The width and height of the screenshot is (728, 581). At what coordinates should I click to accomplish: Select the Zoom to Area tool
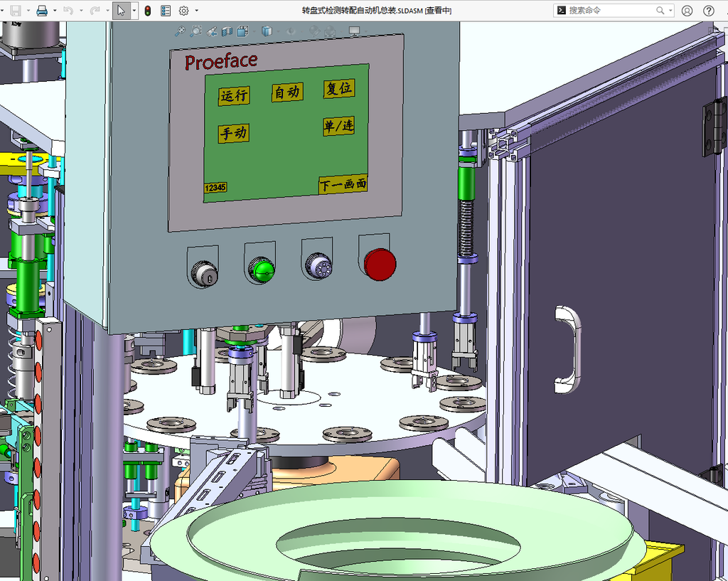196,31
